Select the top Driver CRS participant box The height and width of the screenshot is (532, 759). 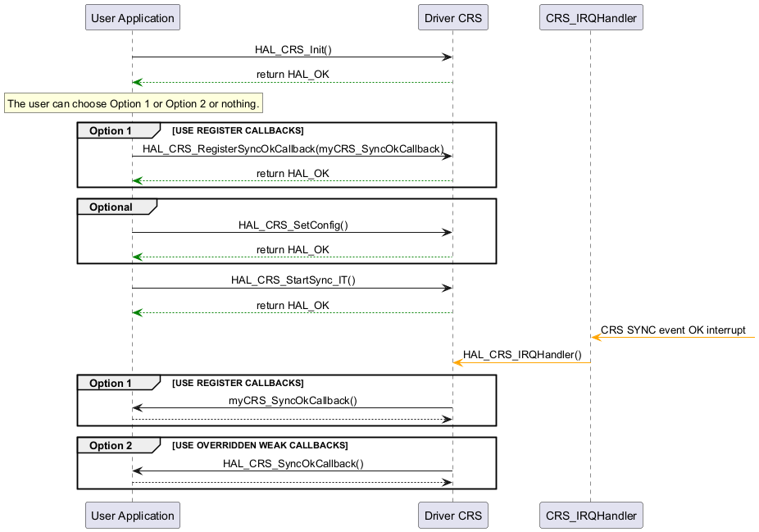(452, 17)
